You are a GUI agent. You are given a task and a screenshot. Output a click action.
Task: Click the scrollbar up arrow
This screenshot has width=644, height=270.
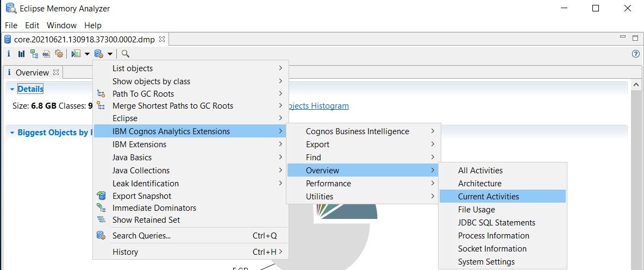point(636,85)
